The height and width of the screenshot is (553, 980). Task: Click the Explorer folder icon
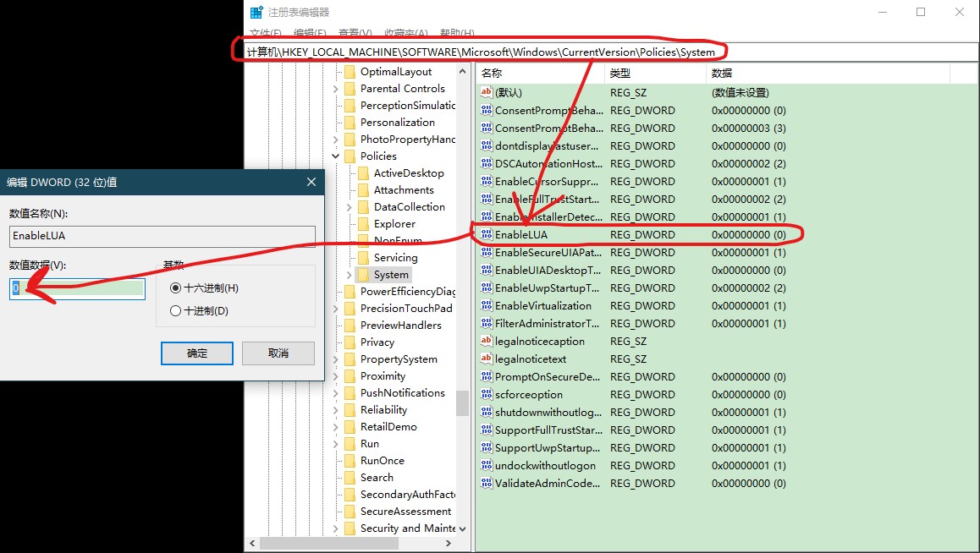pos(363,223)
